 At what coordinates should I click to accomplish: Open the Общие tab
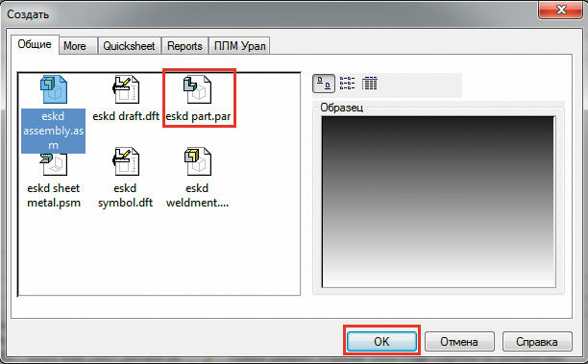[x=35, y=44]
